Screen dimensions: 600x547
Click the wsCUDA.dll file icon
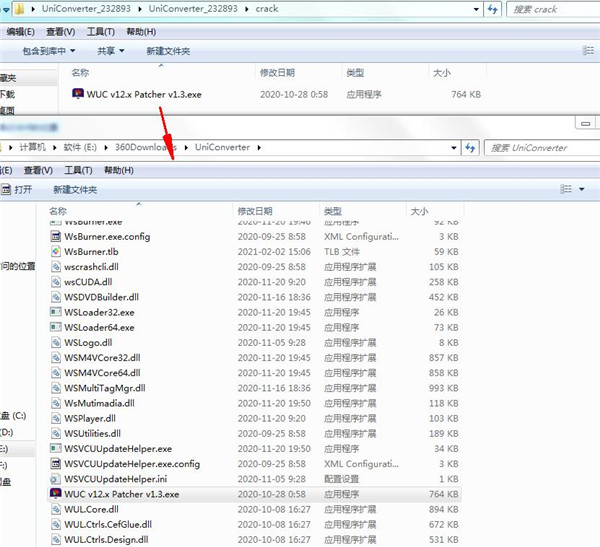click(56, 282)
